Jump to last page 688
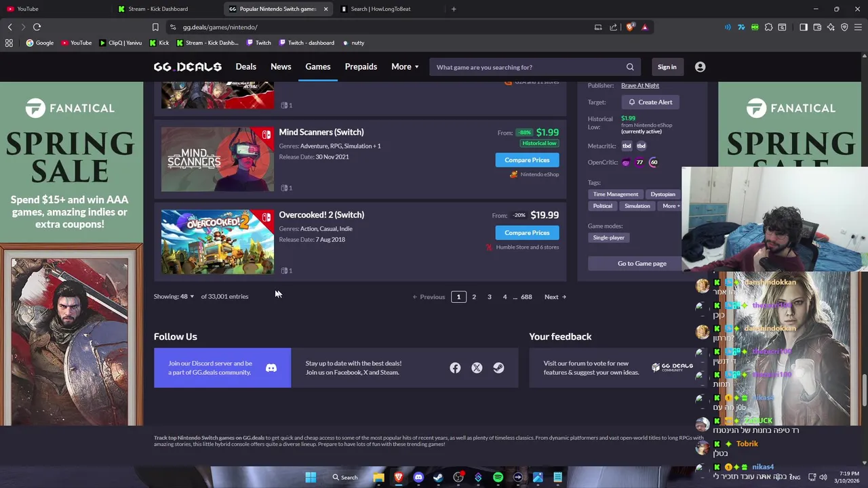 (526, 297)
